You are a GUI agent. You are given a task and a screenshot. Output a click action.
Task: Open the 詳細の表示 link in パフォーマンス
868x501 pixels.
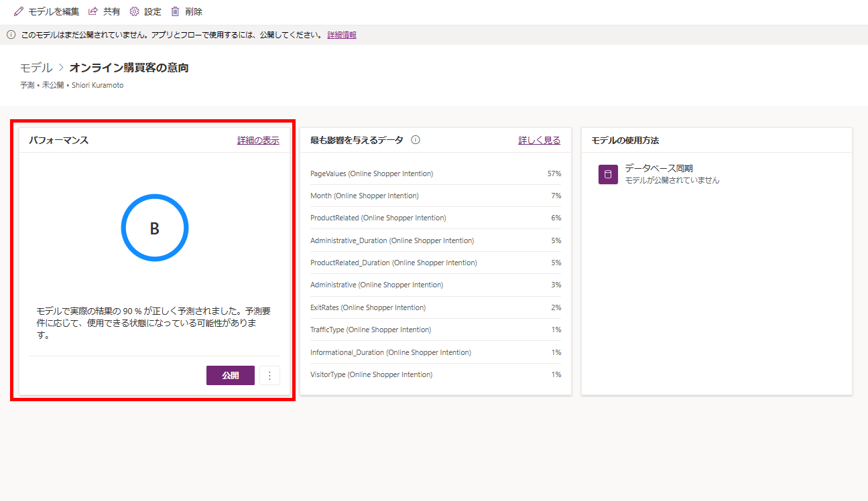point(258,140)
